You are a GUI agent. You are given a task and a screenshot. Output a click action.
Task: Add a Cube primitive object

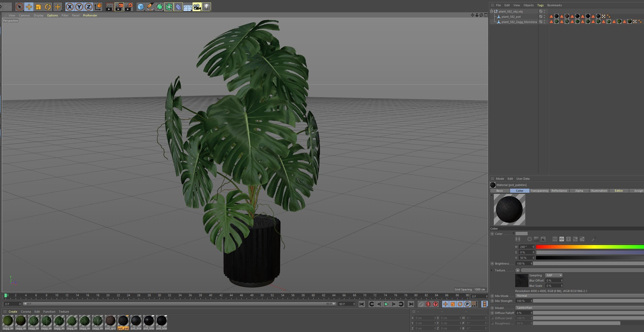(x=141, y=7)
